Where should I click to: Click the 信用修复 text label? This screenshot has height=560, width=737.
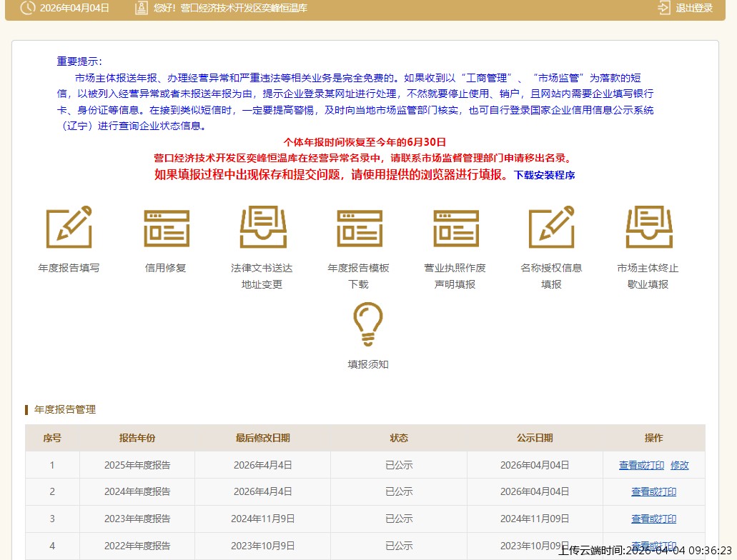[x=166, y=269]
